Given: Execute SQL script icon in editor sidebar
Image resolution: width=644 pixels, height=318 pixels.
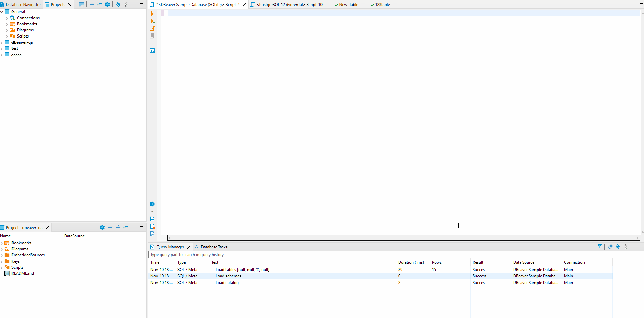Looking at the screenshot, I should [x=152, y=28].
